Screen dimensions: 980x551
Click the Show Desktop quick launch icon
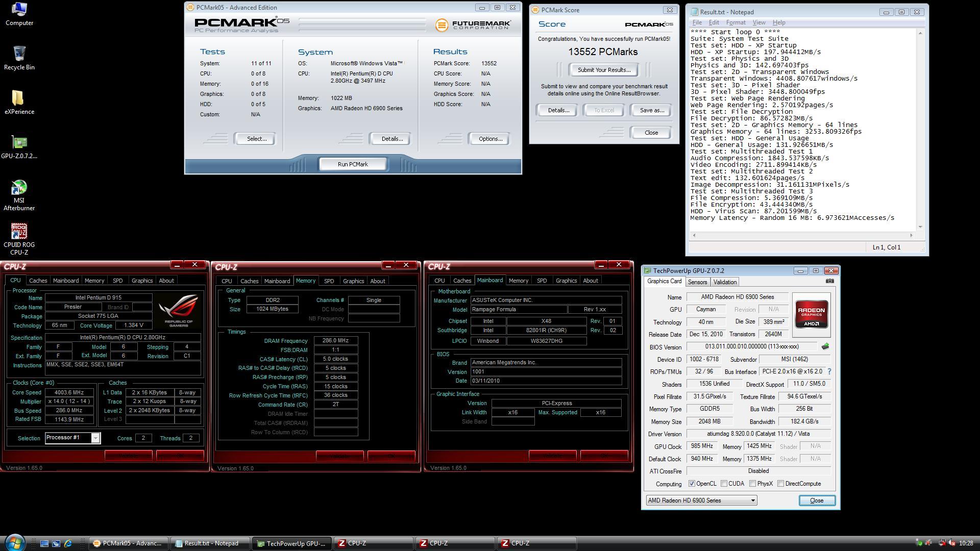point(44,543)
